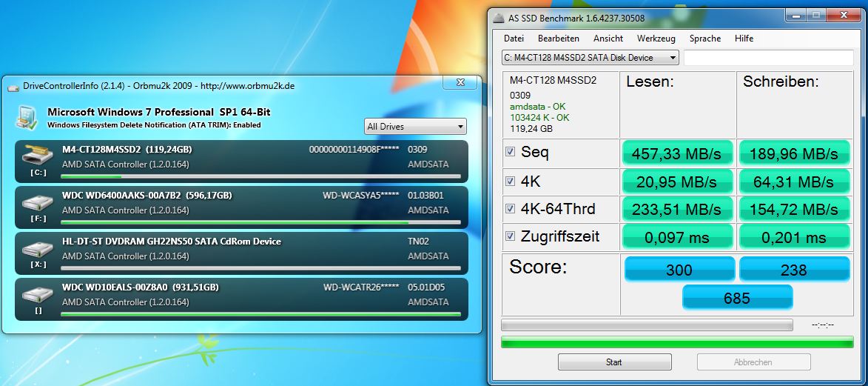The width and height of the screenshot is (868, 386).
Task: Click the 4K write result 64,31 MB/s
Action: 795,182
